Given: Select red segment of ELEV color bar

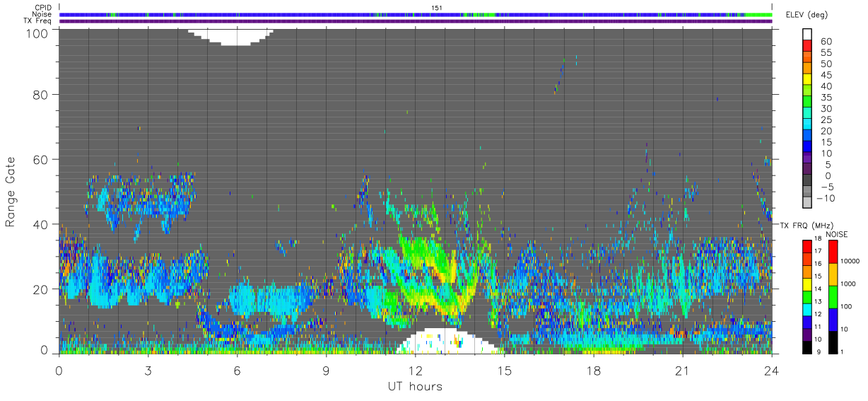Looking at the screenshot, I should pyautogui.click(x=807, y=45).
